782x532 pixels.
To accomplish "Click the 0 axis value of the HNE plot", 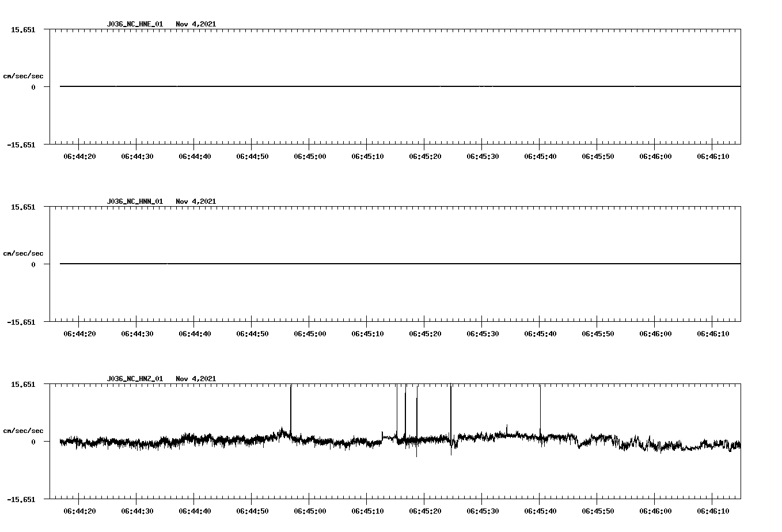I will [33, 87].
